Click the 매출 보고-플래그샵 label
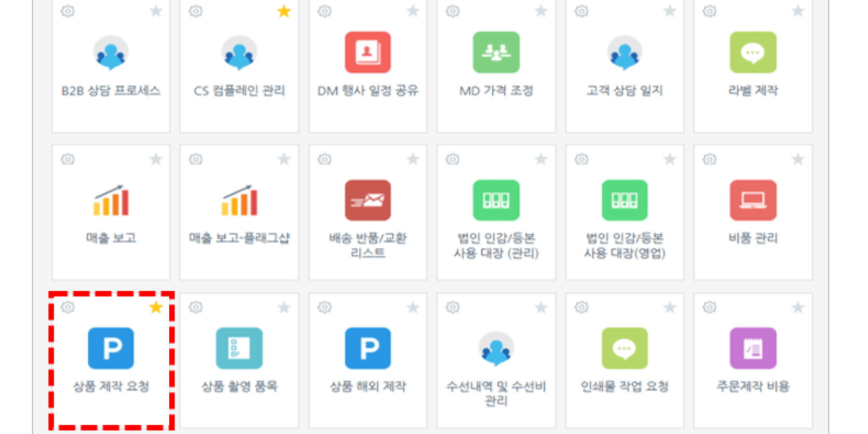The width and height of the screenshot is (868, 434). click(239, 238)
